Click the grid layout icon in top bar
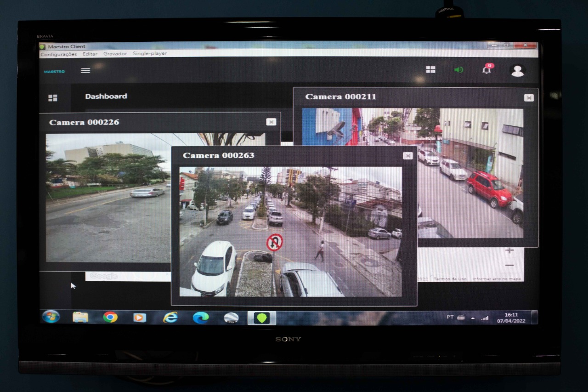The height and width of the screenshot is (392, 588). (x=430, y=69)
